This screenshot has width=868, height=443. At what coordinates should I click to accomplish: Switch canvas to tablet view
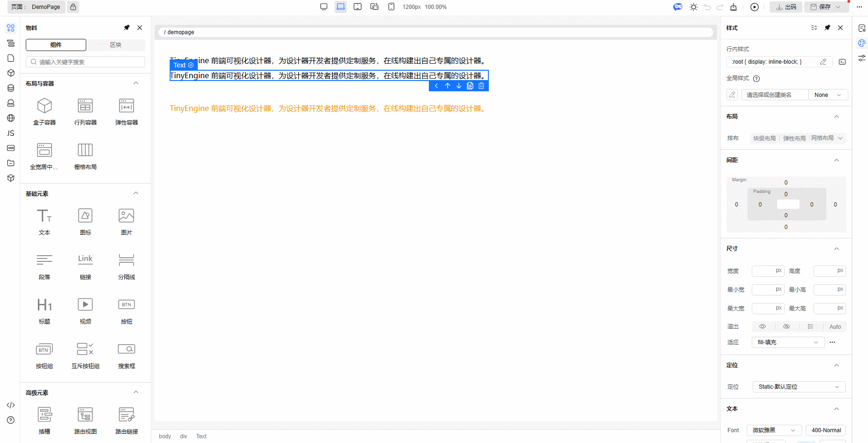(358, 7)
